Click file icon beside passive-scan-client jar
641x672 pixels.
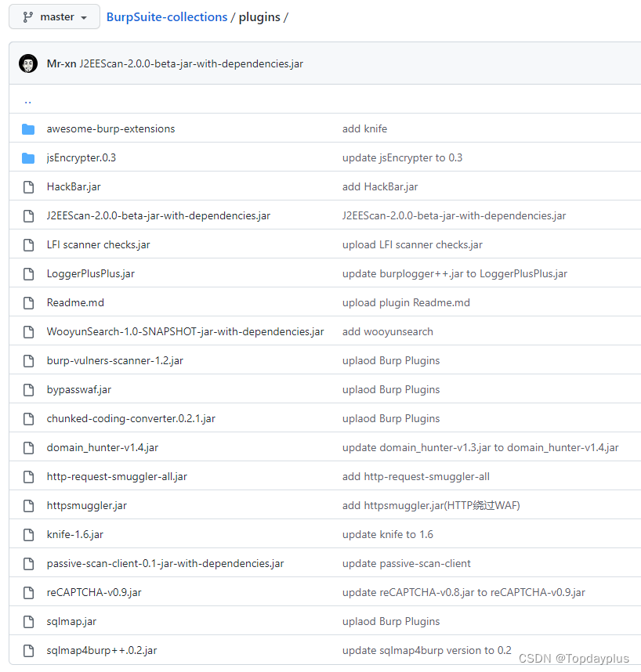[x=29, y=564]
